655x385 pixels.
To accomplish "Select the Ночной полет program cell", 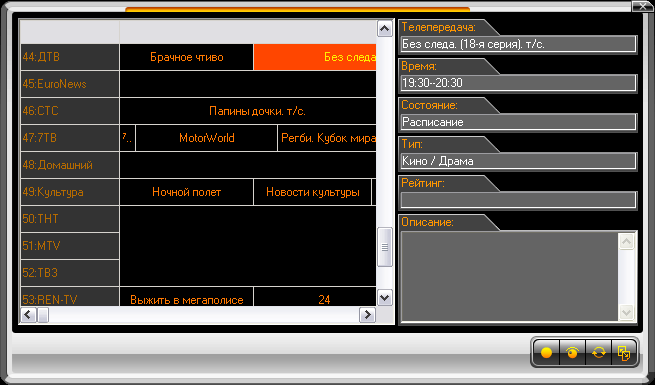I will 186,192.
